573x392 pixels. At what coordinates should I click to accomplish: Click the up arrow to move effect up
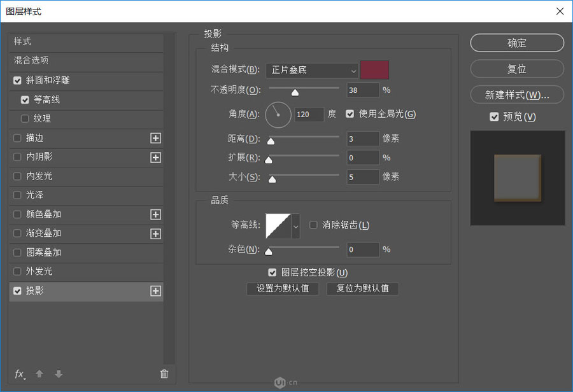[39, 374]
